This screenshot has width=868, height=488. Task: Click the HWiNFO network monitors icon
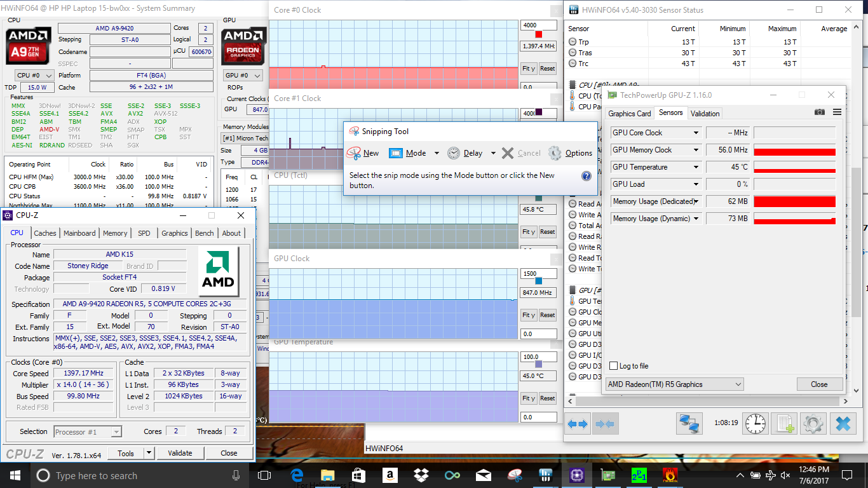tap(689, 423)
